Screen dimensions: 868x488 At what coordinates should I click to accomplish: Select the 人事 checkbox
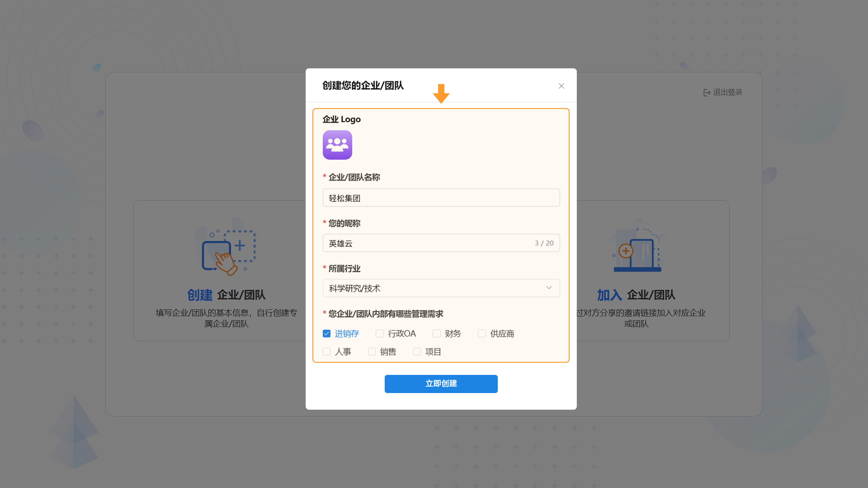(326, 352)
